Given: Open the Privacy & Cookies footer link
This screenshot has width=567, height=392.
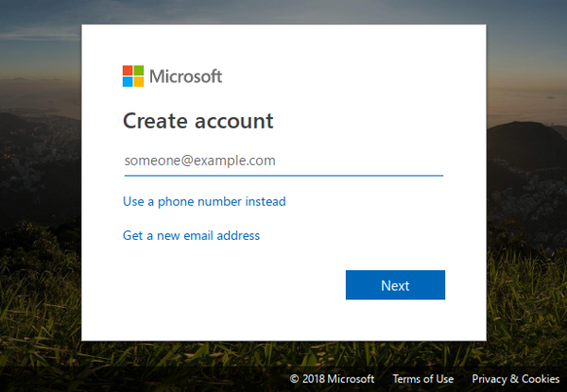Looking at the screenshot, I should pyautogui.click(x=516, y=379).
